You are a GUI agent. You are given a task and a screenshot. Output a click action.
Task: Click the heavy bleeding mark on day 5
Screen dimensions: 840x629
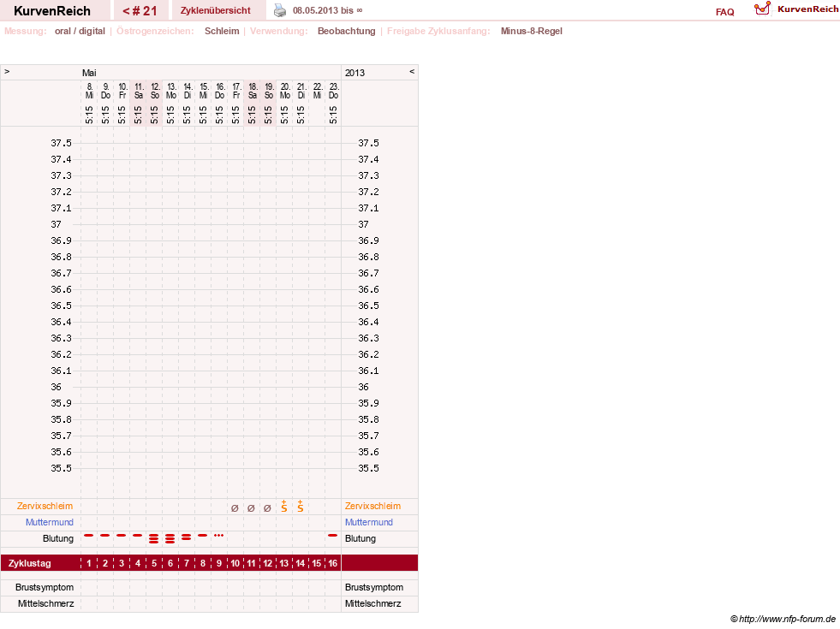[x=154, y=538]
